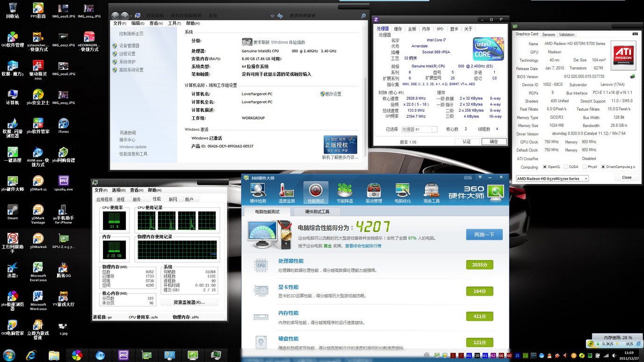Click Close button in GPU-Z

[627, 177]
